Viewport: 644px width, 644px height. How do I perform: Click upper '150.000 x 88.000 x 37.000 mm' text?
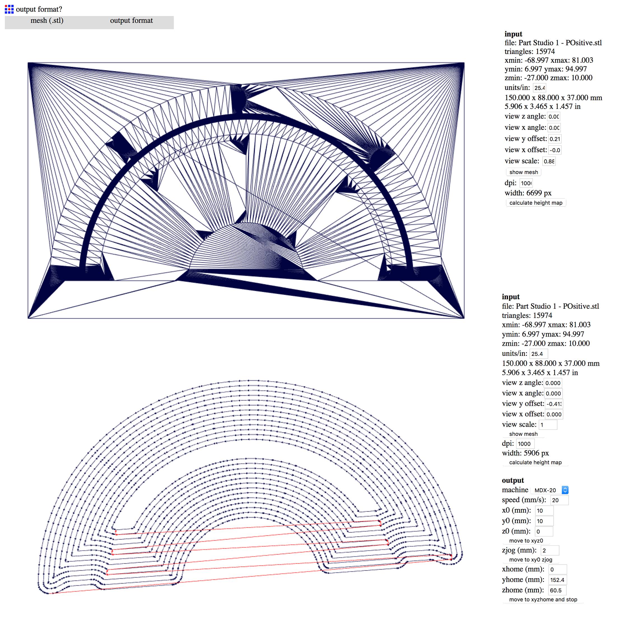coord(553,98)
